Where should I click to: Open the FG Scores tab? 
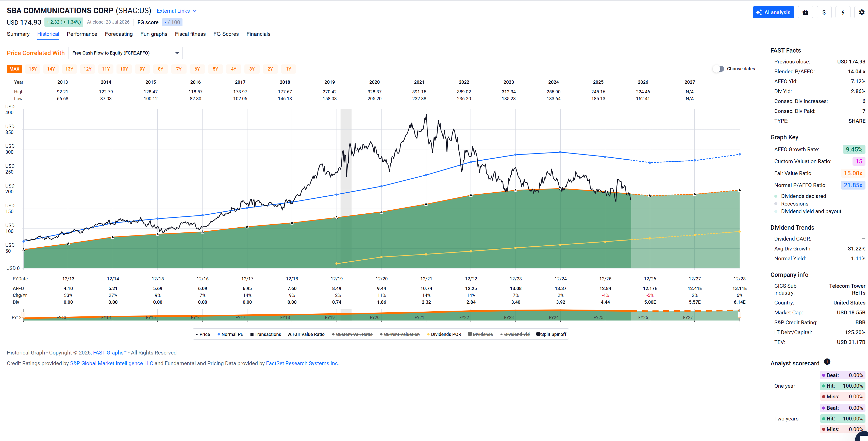pos(226,34)
